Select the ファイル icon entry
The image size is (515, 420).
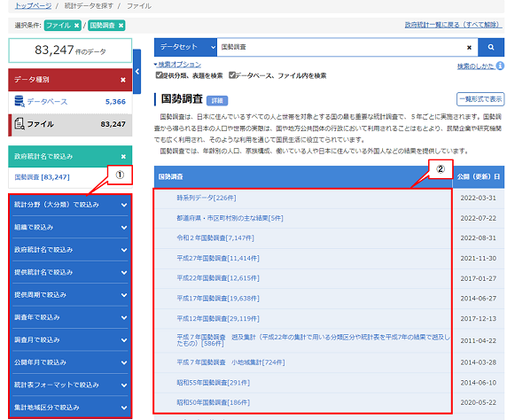pyautogui.click(x=20, y=124)
